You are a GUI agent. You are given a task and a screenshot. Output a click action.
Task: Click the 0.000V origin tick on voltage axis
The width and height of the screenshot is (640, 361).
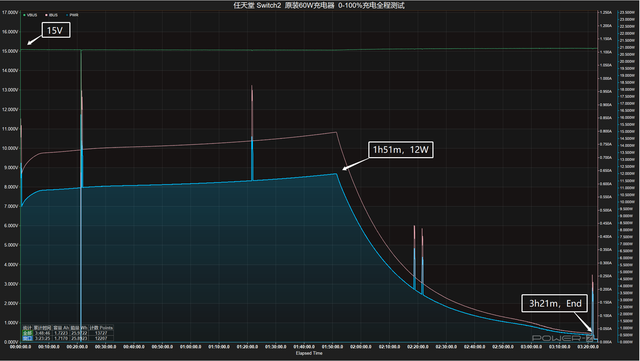click(11, 342)
